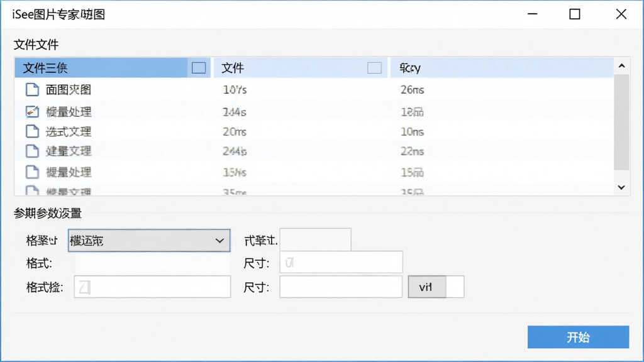Click the 文件三佚 column header text

tap(45, 68)
